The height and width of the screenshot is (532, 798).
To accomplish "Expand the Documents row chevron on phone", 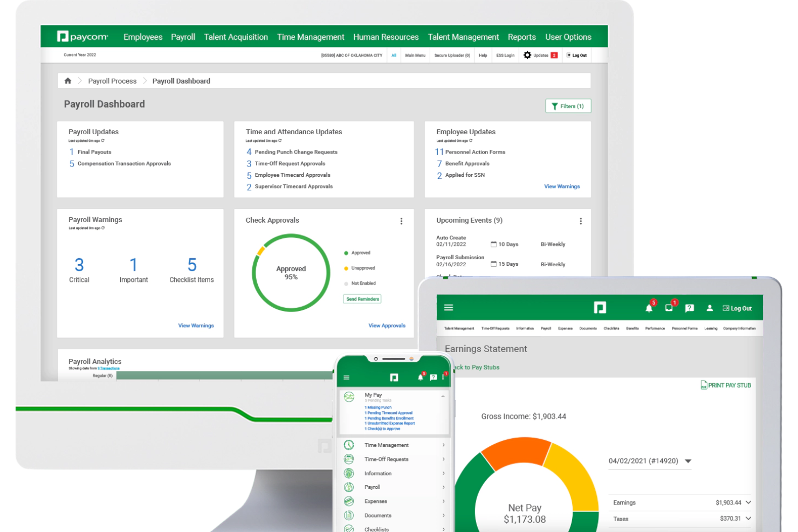I will tap(444, 515).
